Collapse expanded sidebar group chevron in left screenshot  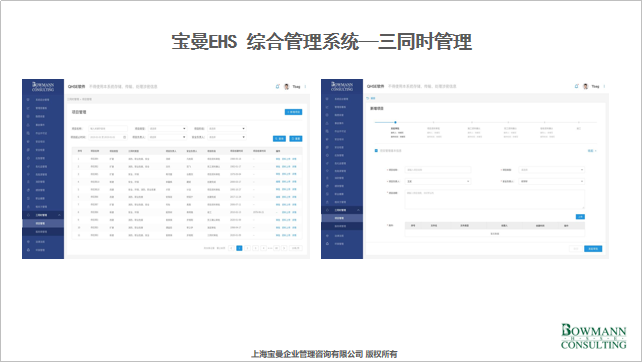coord(59,215)
